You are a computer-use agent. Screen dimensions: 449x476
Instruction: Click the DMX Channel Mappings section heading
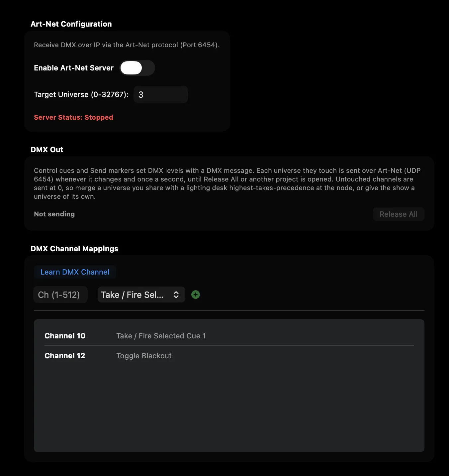coord(74,249)
